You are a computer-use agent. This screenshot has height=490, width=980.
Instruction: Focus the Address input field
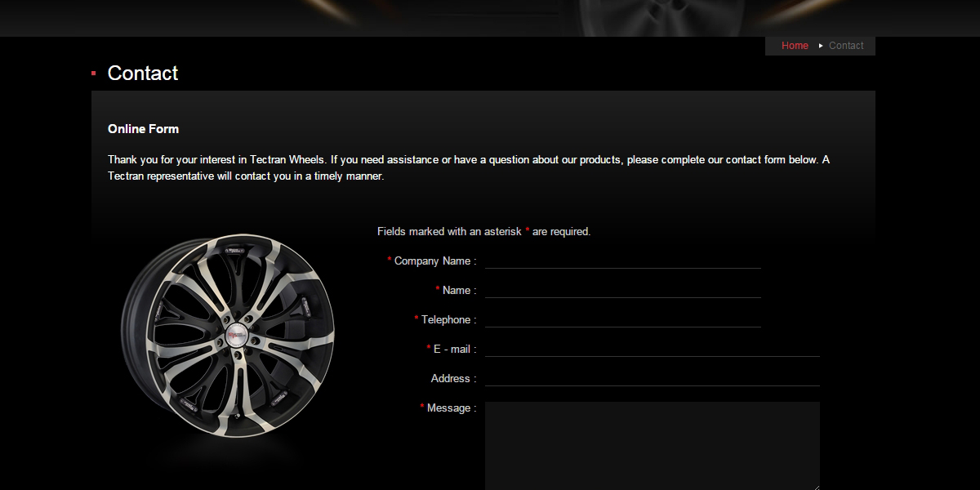(x=653, y=378)
